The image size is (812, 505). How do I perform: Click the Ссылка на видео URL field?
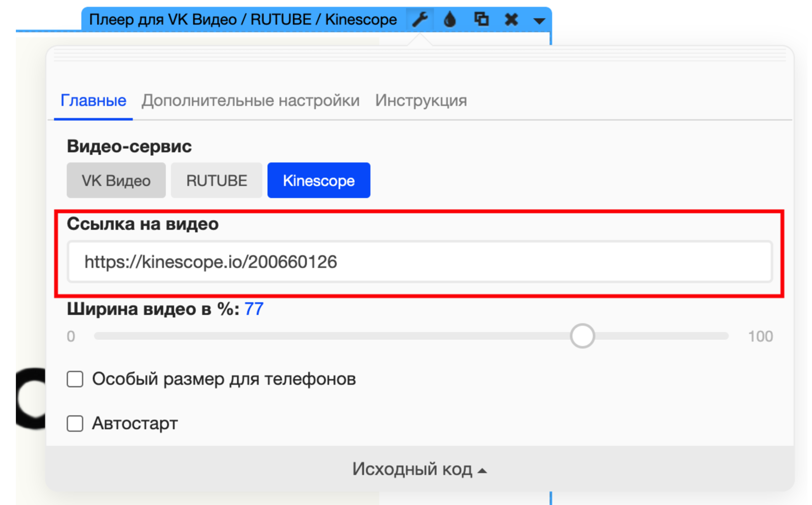[420, 261]
